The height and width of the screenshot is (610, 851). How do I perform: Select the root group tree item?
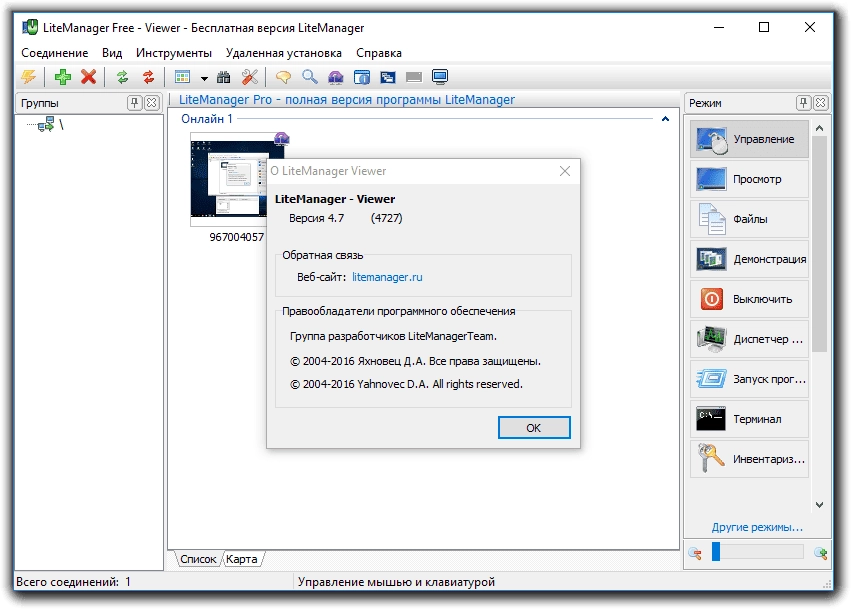click(x=51, y=125)
